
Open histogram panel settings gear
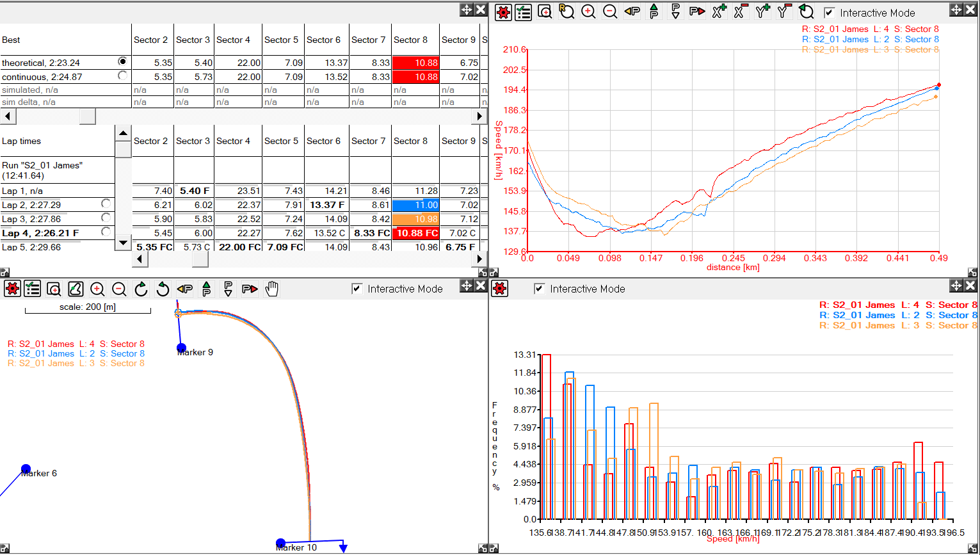[x=500, y=289]
